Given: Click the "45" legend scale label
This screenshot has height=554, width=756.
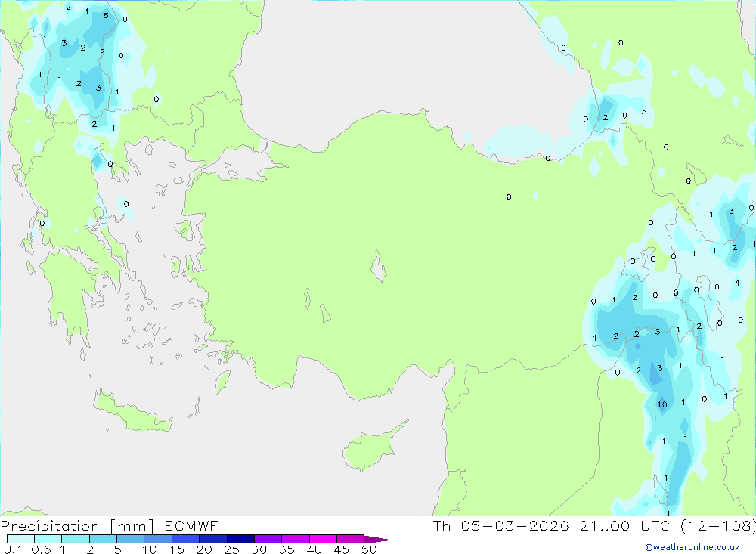Looking at the screenshot, I should click(342, 549).
